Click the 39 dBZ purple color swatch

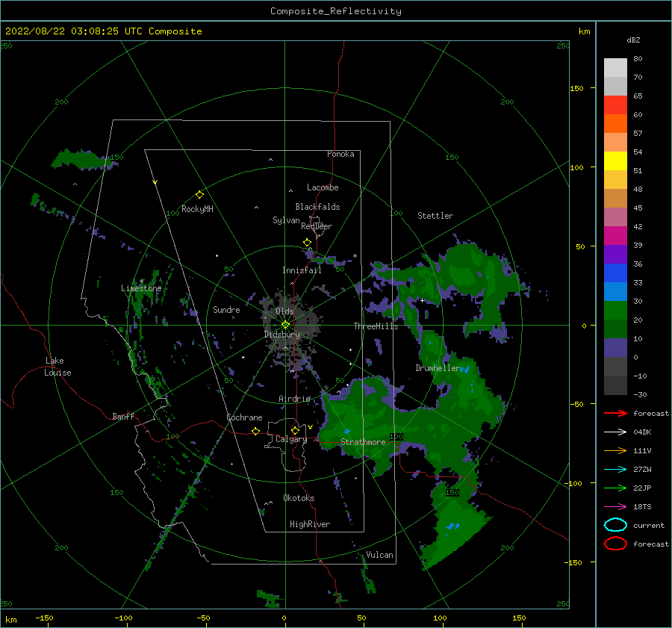tap(615, 254)
